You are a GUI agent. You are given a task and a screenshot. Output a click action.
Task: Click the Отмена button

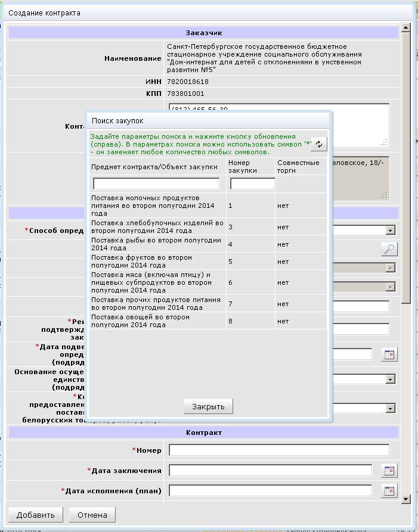coord(92,515)
